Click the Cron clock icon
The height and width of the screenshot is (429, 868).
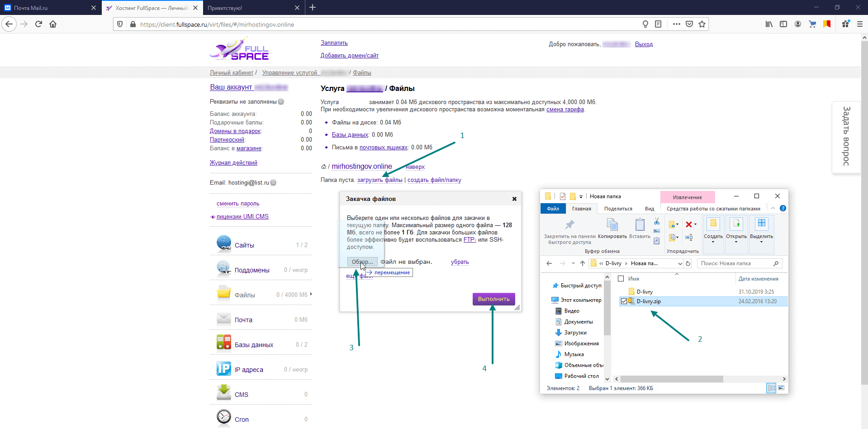224,417
